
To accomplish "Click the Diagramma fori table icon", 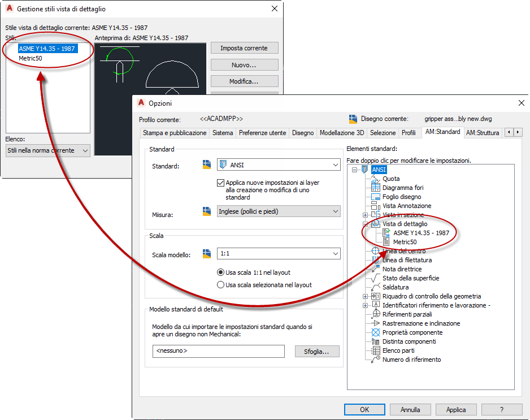I will [x=376, y=188].
